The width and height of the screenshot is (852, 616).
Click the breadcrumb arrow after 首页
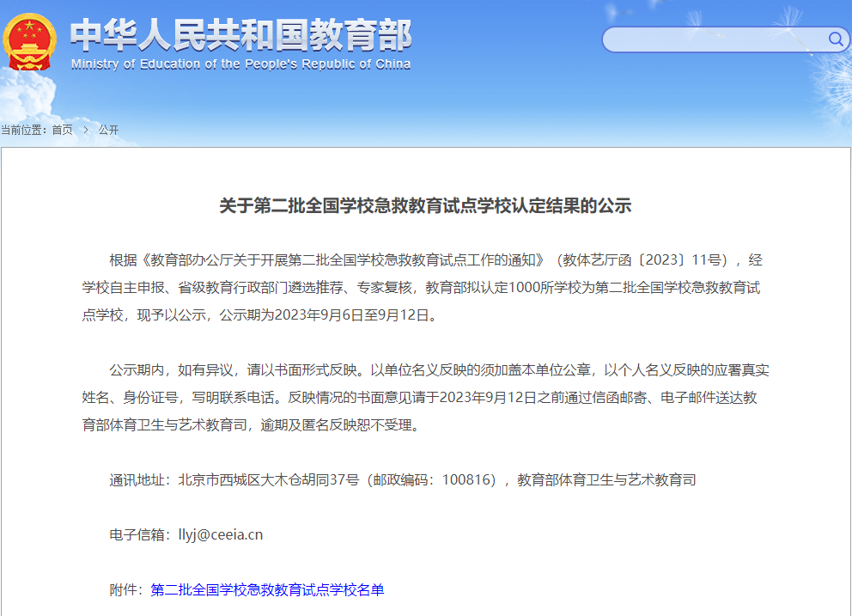click(x=86, y=130)
